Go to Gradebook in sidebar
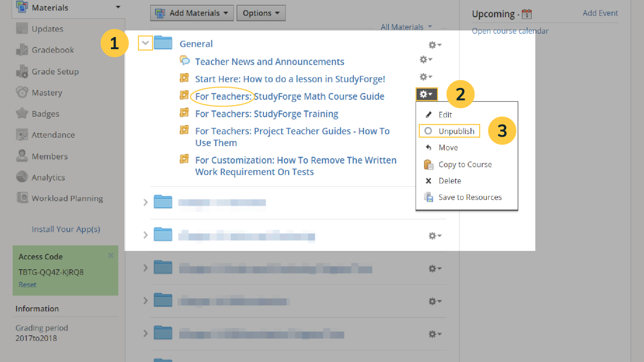 53,50
